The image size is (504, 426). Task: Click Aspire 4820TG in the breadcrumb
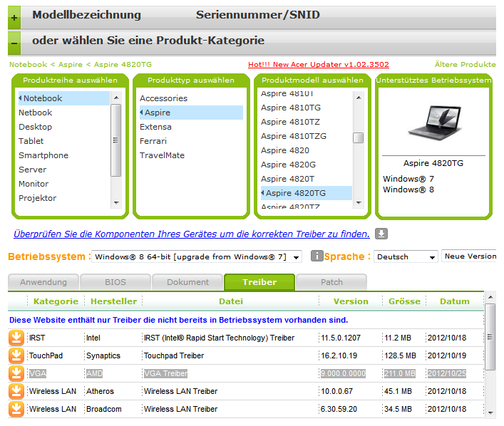(x=123, y=65)
